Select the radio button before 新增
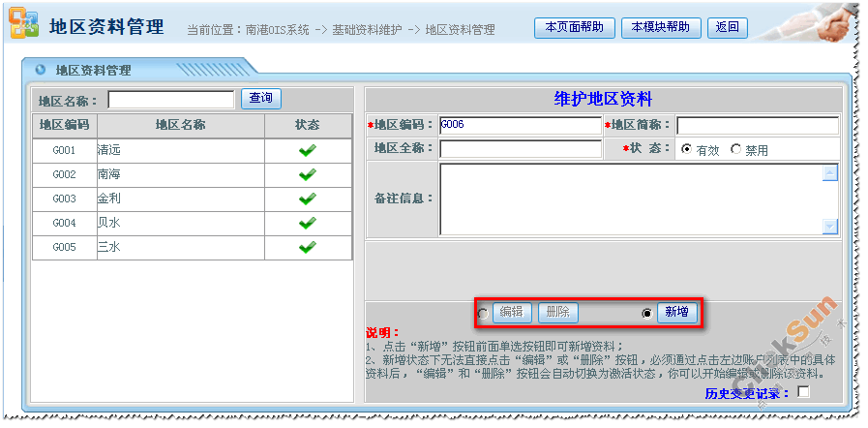Image resolution: width=868 pixels, height=428 pixels. click(x=647, y=313)
